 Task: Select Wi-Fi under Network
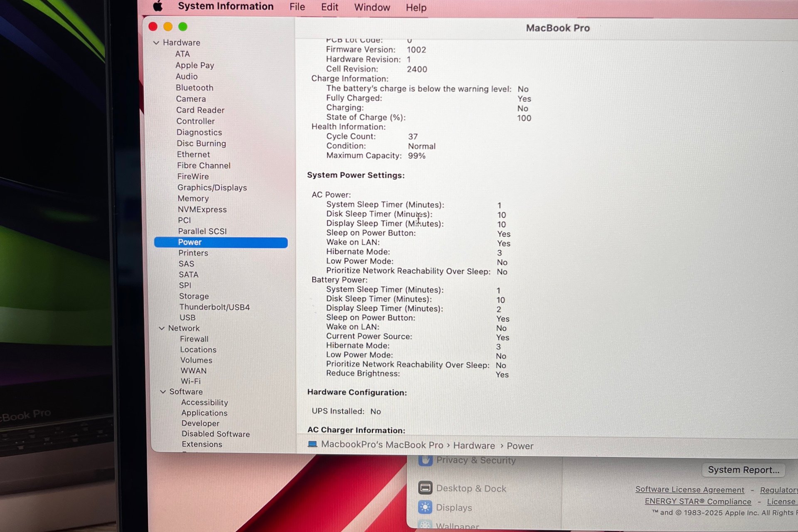(x=191, y=381)
